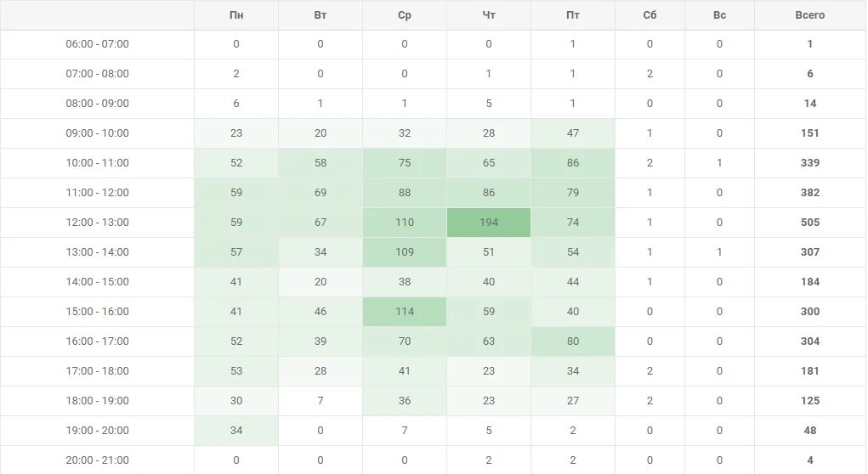This screenshot has height=474, width=868.
Task: Select the 194 heatmap cell
Action: (489, 223)
